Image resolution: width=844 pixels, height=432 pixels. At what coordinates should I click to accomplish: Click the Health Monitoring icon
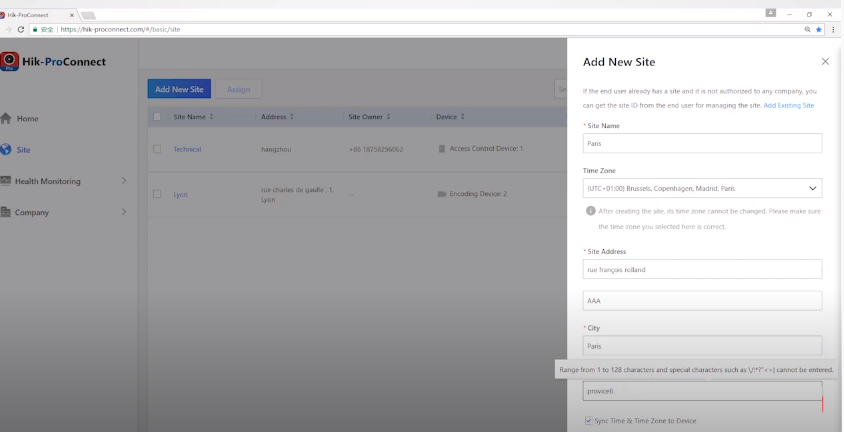[x=7, y=181]
